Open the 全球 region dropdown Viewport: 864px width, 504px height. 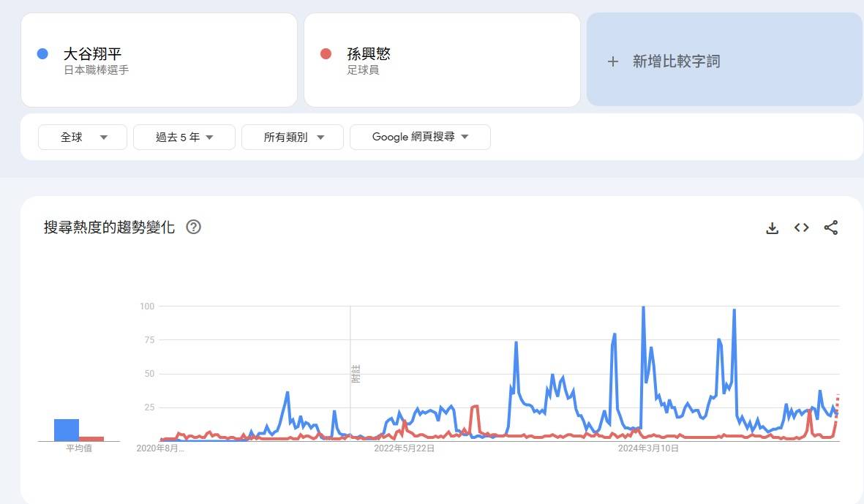83,137
